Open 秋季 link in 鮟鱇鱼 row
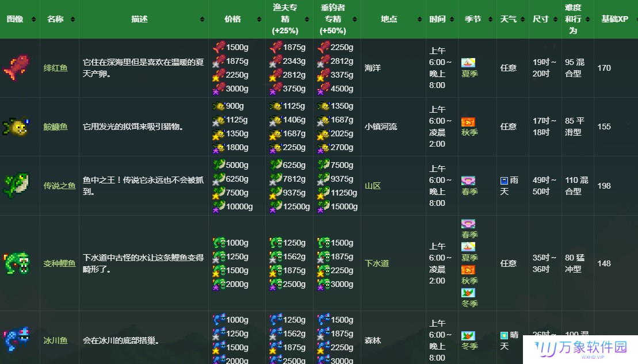The height and width of the screenshot is (364, 638). (469, 133)
